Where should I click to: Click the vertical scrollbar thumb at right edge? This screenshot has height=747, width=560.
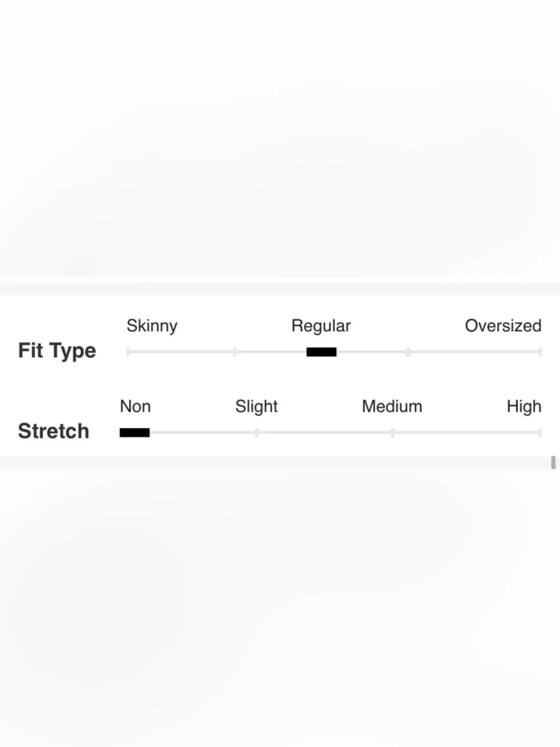553,462
